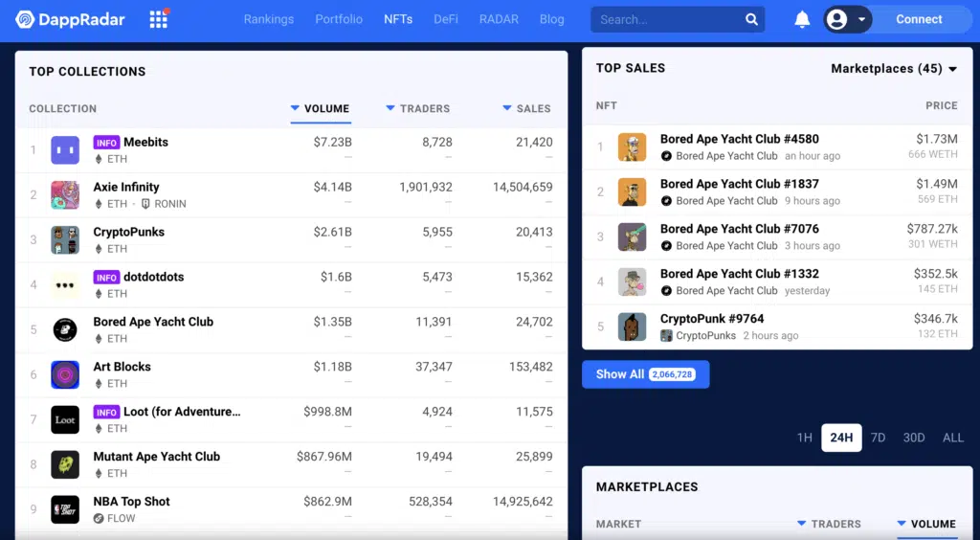Click the Mutant Ape Yacht Club icon
980x540 pixels.
(65, 465)
